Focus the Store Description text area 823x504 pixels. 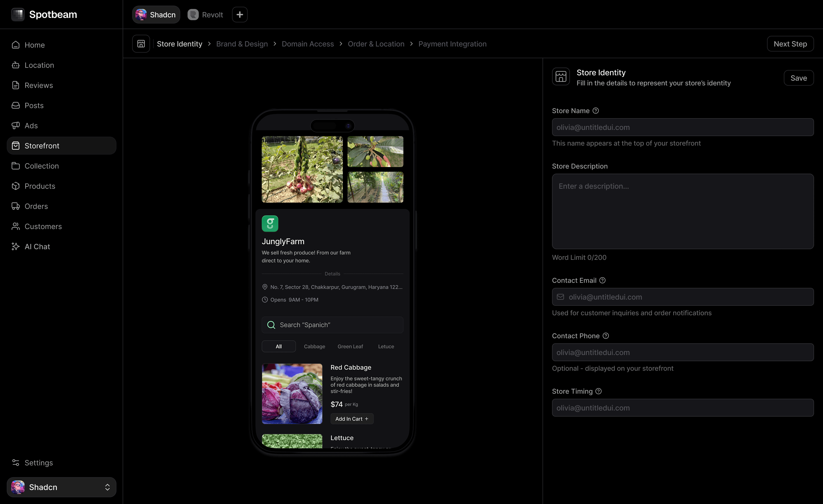point(682,211)
